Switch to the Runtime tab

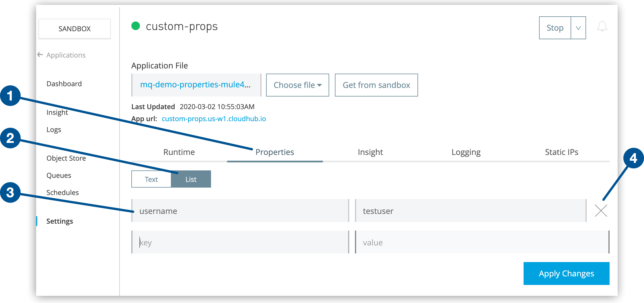pos(179,152)
